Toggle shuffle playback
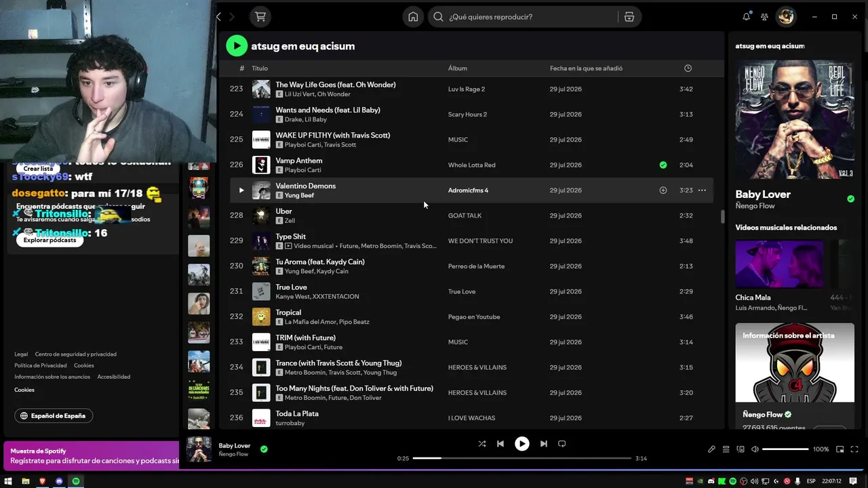Viewport: 868px width, 488px height. pos(481,444)
